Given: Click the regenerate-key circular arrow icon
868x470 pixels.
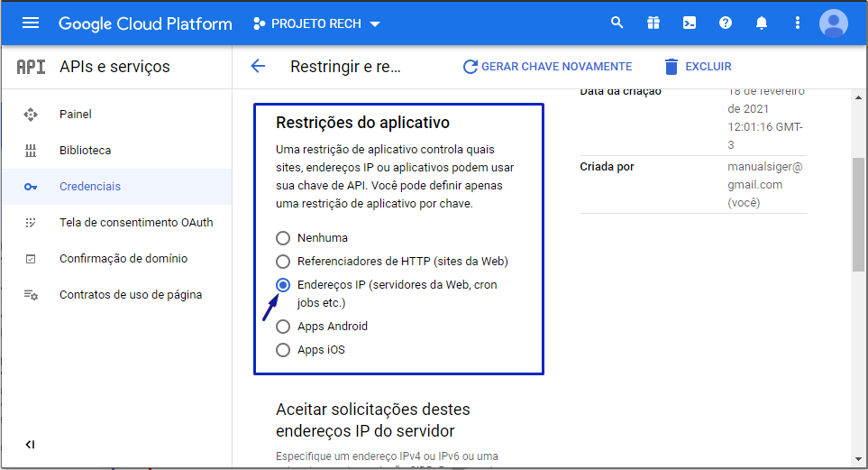Looking at the screenshot, I should (470, 67).
